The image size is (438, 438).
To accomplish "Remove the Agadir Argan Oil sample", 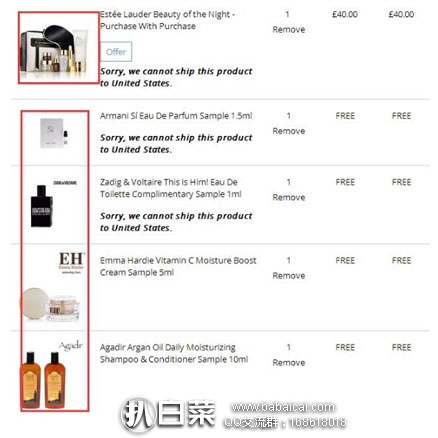I will tap(289, 363).
